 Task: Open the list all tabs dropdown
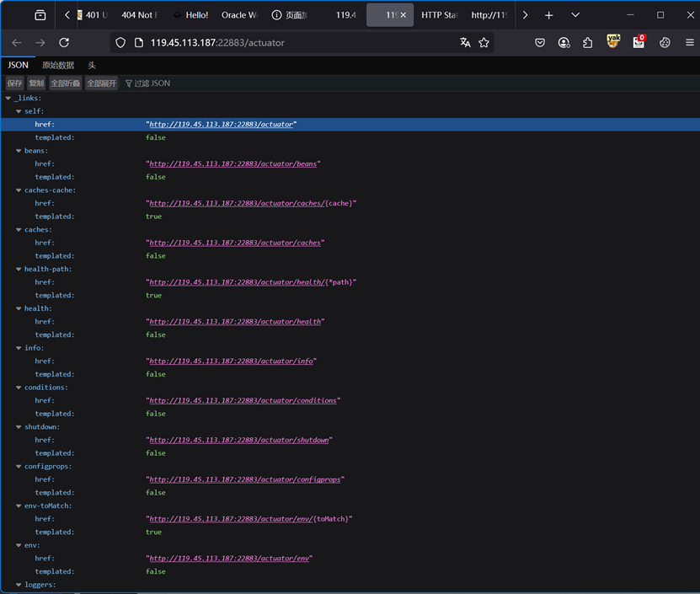[x=575, y=15]
